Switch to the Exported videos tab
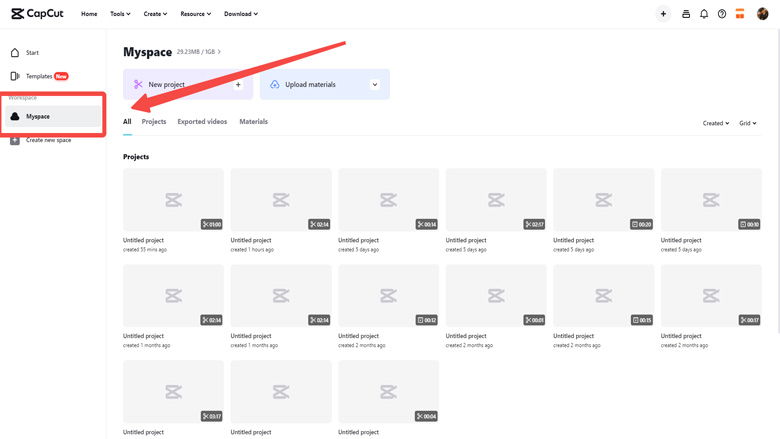The height and width of the screenshot is (439, 780). click(202, 122)
